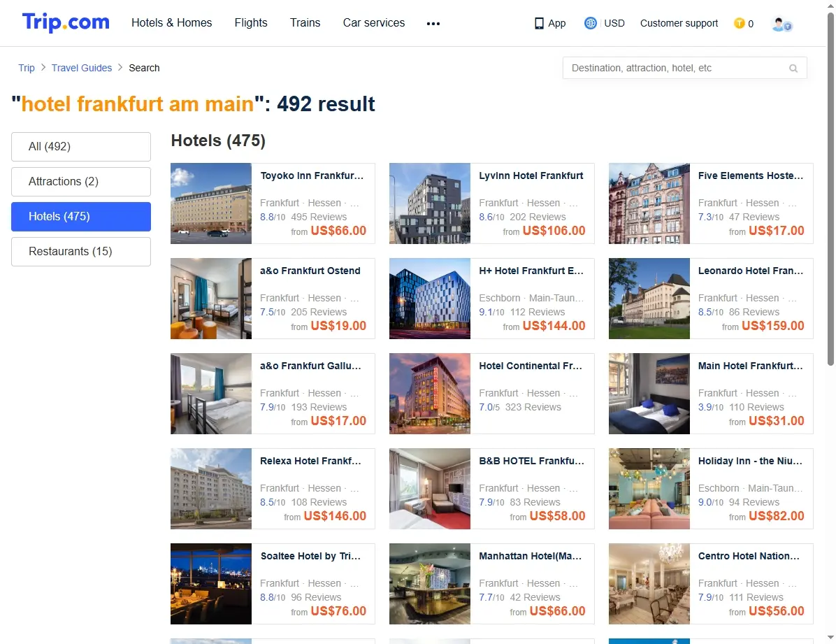
Task: Click the 495 Reviews text
Action: (x=319, y=217)
